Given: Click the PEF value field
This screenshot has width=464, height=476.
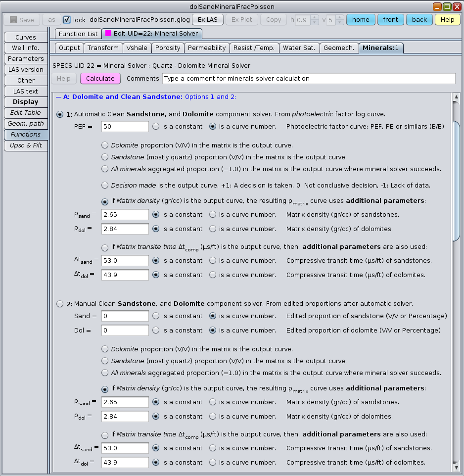Looking at the screenshot, I should click(125, 127).
